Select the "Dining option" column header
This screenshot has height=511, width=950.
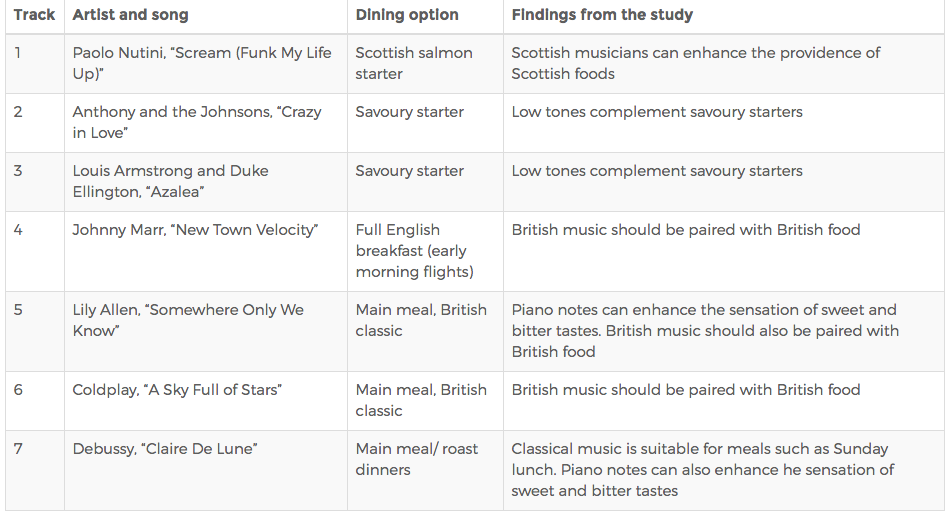pos(407,15)
